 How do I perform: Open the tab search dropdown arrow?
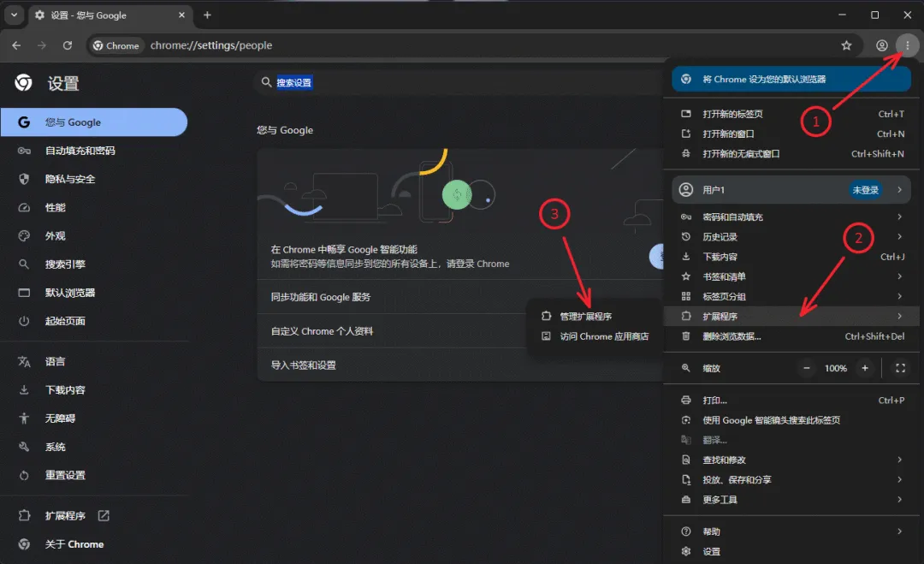[14, 15]
